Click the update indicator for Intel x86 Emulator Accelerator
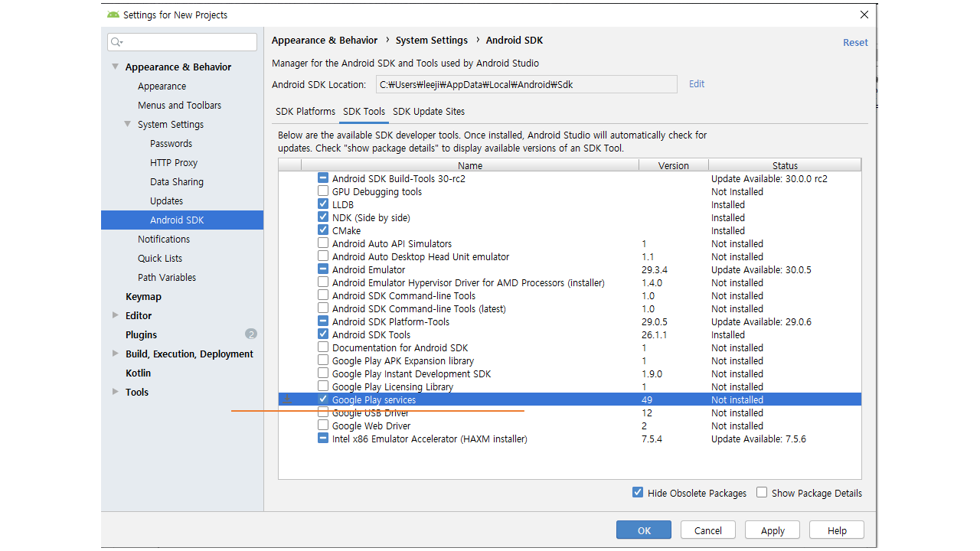The height and width of the screenshot is (551, 980). tap(323, 439)
